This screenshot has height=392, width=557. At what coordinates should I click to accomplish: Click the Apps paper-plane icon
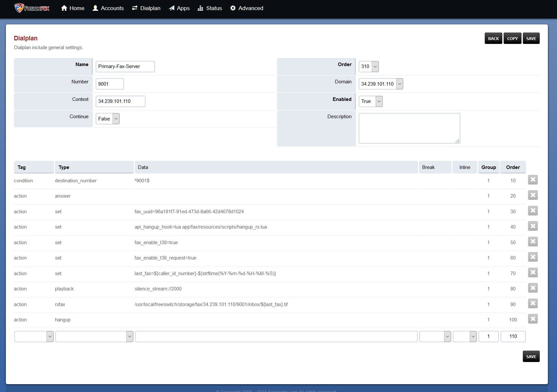(171, 8)
